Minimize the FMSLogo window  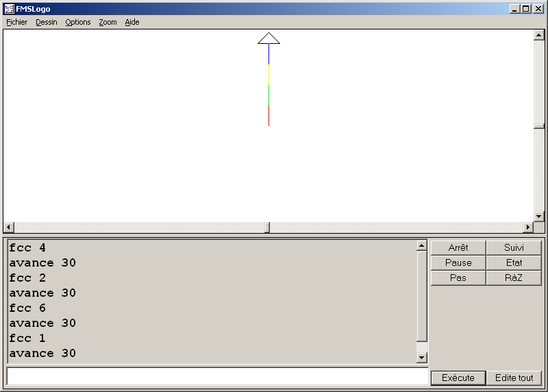[514, 9]
